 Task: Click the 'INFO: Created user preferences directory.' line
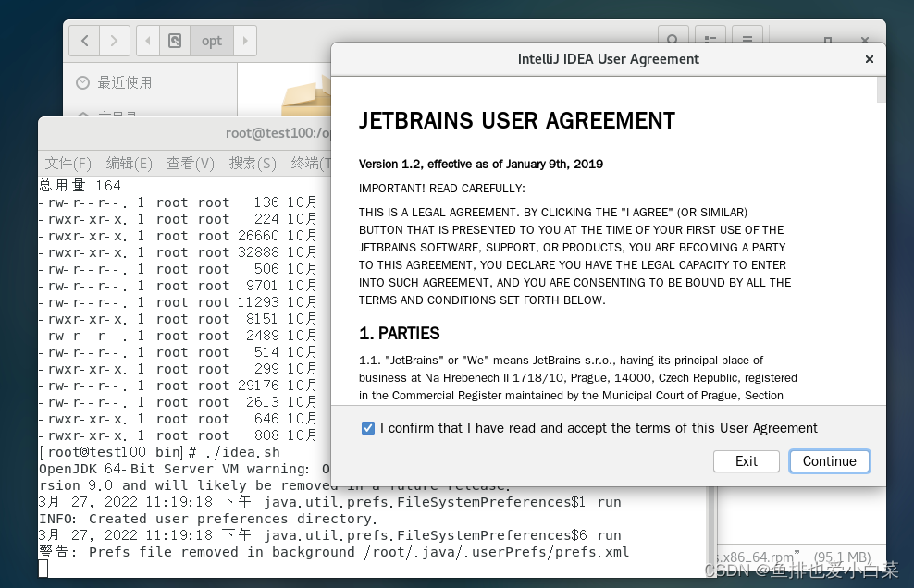(x=208, y=519)
